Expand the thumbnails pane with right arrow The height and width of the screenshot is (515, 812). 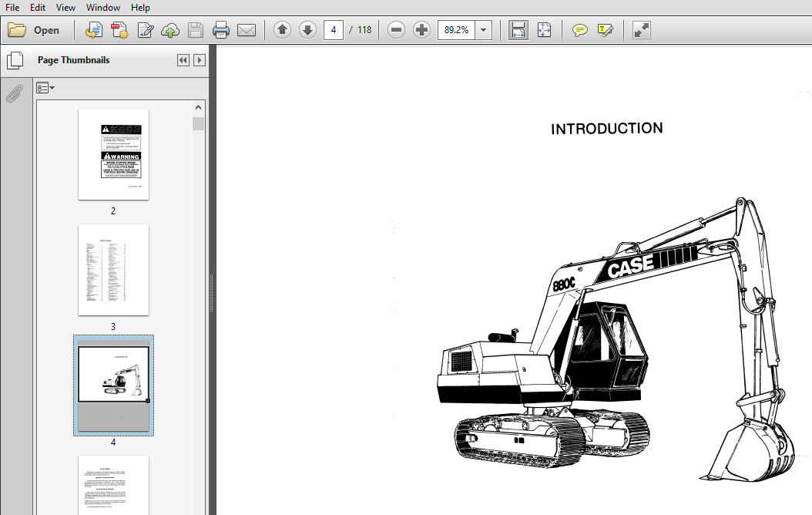pyautogui.click(x=200, y=60)
